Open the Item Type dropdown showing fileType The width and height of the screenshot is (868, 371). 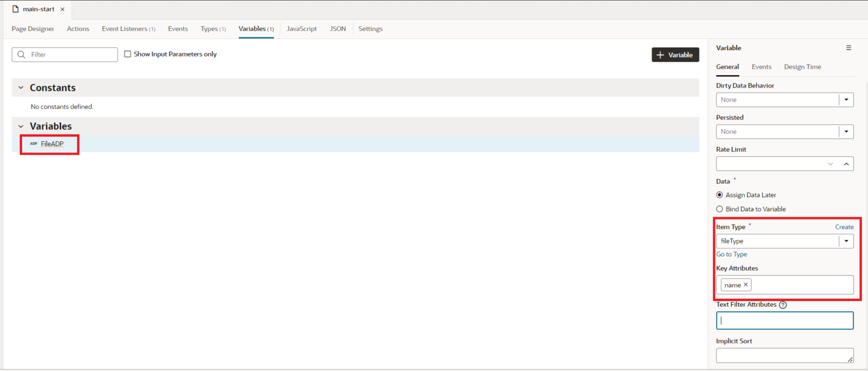[x=847, y=241]
